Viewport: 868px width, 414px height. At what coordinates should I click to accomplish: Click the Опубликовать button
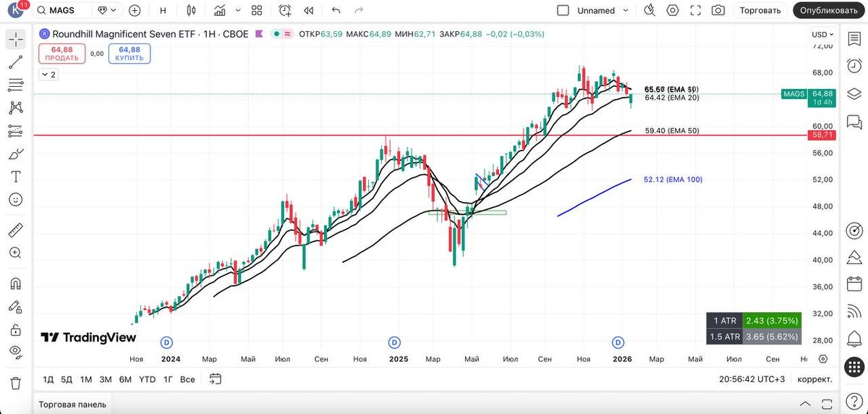coord(829,10)
